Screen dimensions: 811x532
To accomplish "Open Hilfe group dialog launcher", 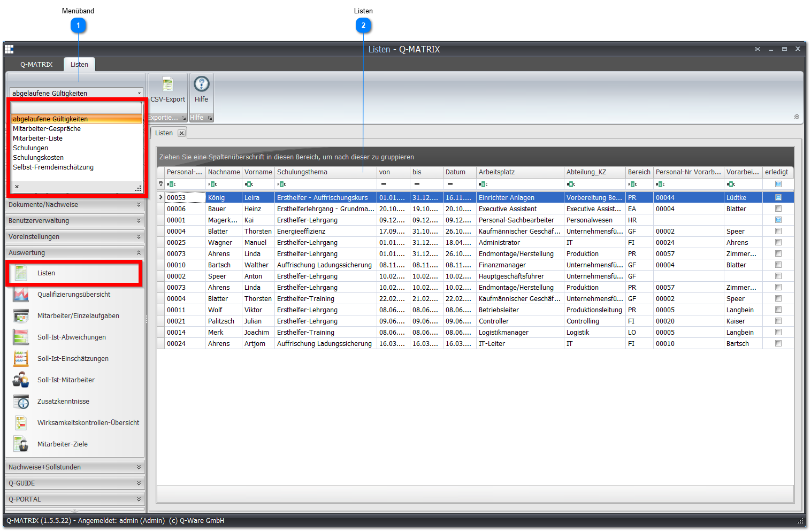I will 210,118.
